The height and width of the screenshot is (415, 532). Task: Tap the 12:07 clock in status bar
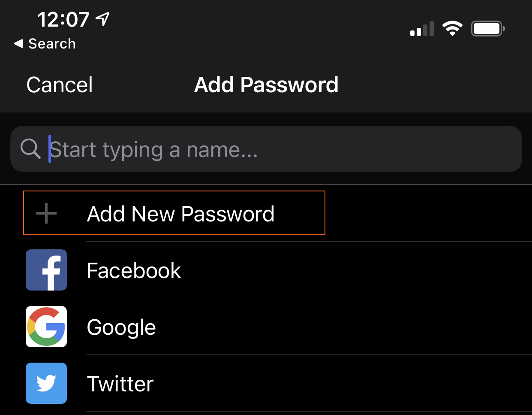click(63, 19)
